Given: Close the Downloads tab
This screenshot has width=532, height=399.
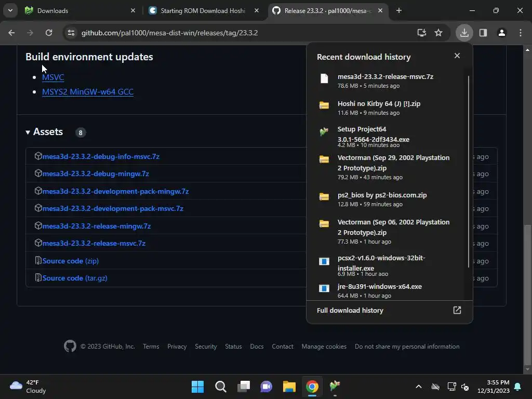Looking at the screenshot, I should tap(133, 10).
